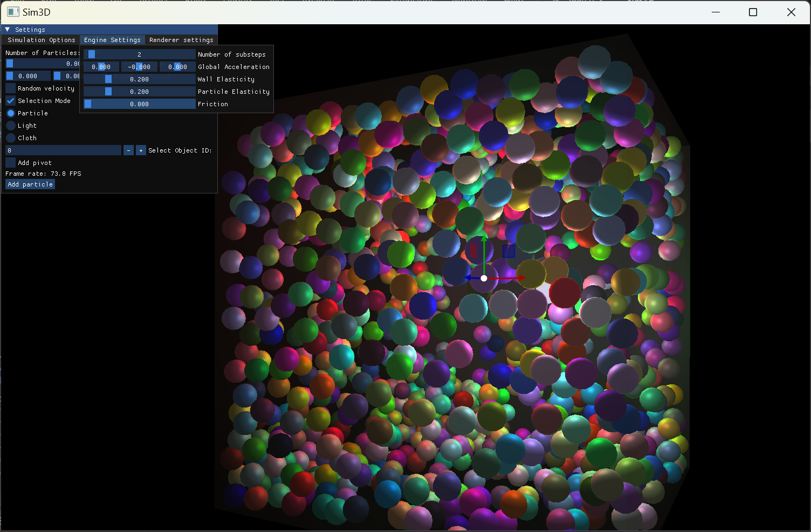Image resolution: width=811 pixels, height=532 pixels.
Task: Click the 'Friction' label text
Action: tap(213, 104)
